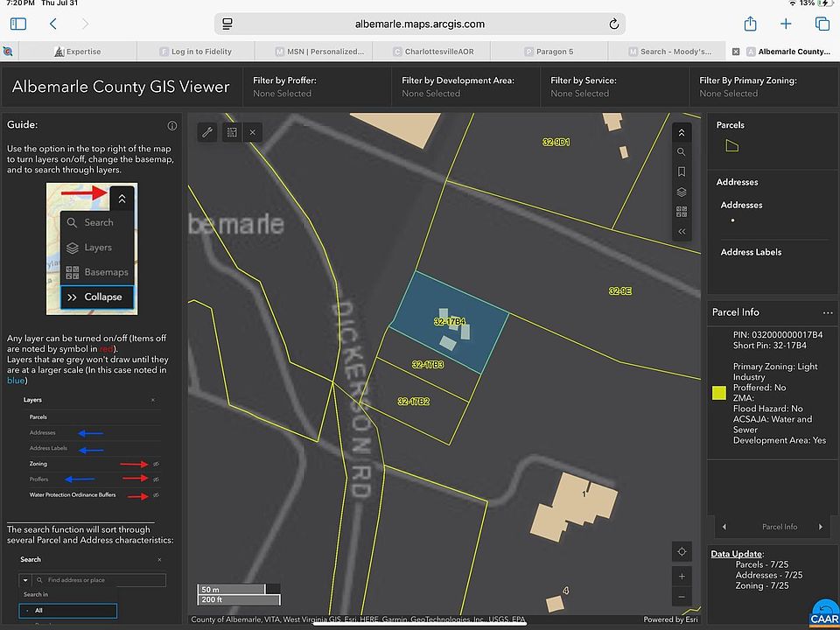Image resolution: width=840 pixels, height=630 pixels.
Task: Zoom in on the map
Action: pyautogui.click(x=682, y=576)
